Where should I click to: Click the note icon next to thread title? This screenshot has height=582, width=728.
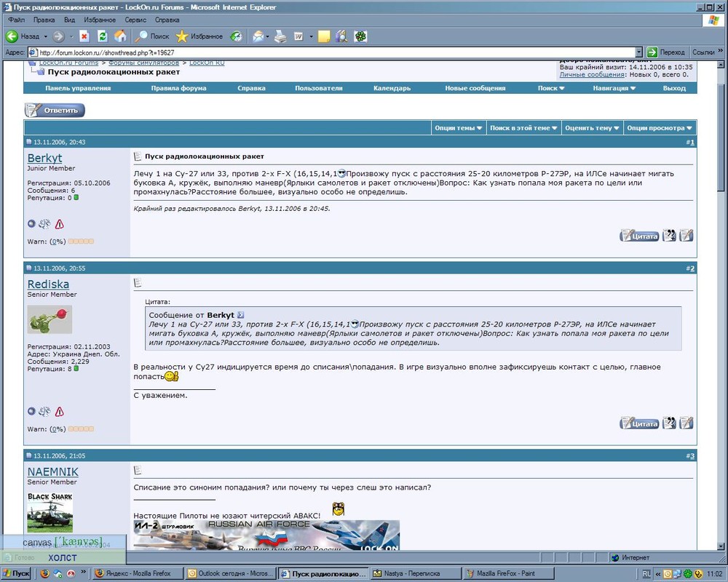click(x=136, y=156)
